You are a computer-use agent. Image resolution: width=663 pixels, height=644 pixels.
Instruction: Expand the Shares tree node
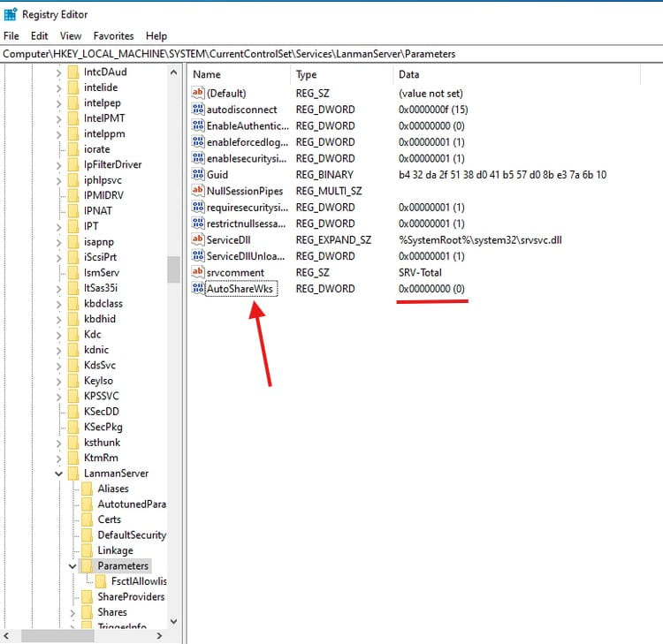[x=72, y=612]
